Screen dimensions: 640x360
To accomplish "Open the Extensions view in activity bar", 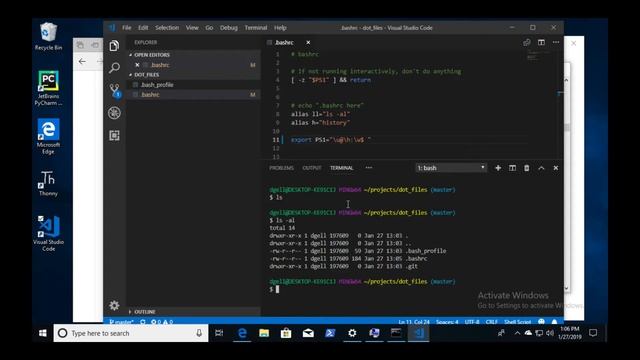I will 114,136.
